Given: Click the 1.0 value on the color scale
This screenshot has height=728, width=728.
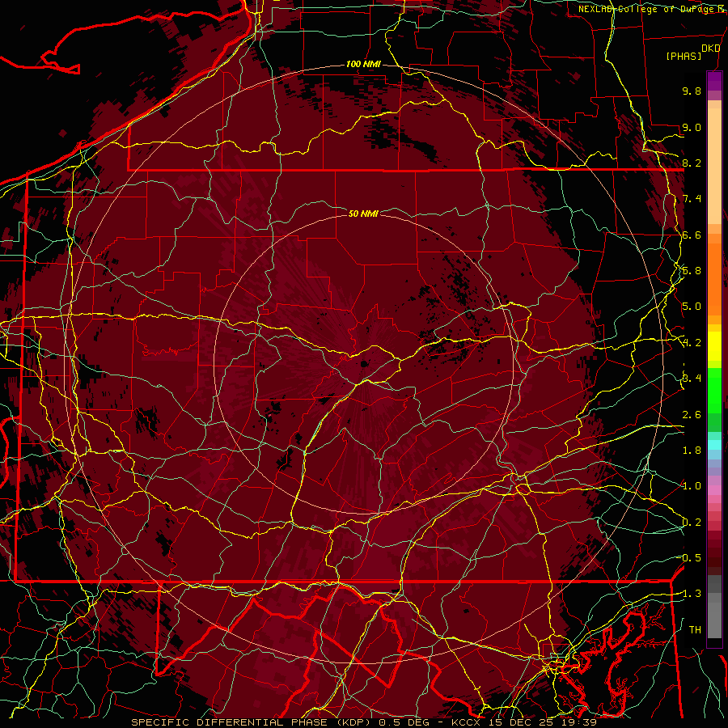Looking at the screenshot, I should point(692,486).
